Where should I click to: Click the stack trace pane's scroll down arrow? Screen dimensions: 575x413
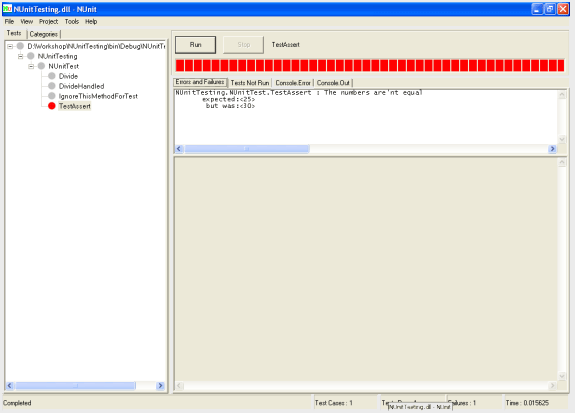pos(562,376)
